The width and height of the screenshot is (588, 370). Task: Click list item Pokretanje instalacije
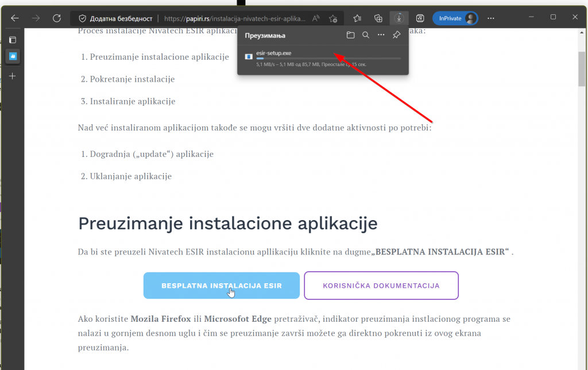(133, 79)
